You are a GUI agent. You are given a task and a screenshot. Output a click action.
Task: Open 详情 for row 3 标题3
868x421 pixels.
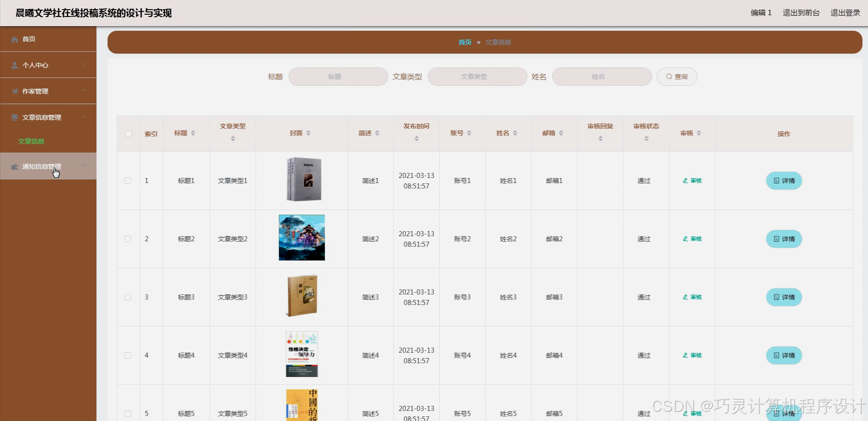click(x=784, y=297)
